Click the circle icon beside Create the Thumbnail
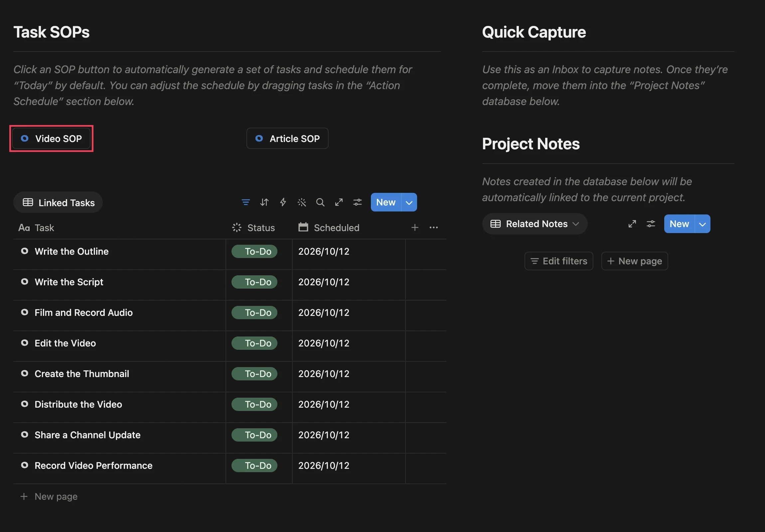The image size is (765, 532). 25,374
